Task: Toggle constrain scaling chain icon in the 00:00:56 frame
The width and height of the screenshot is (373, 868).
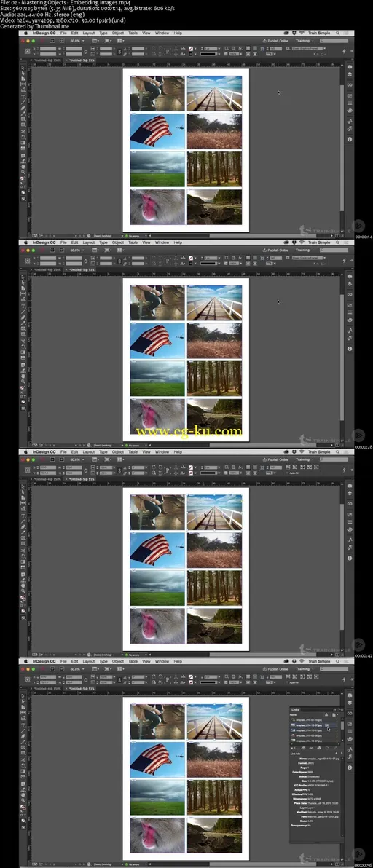Action: 119,679
